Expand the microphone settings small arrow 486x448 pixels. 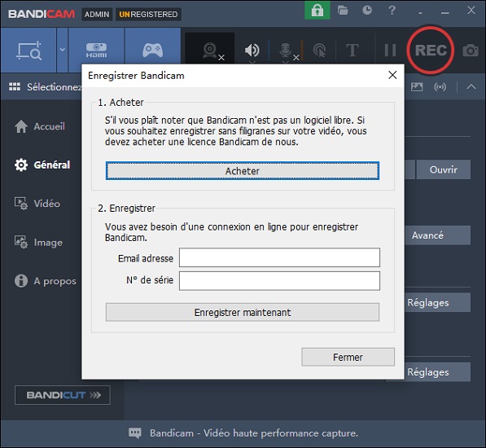285,63
